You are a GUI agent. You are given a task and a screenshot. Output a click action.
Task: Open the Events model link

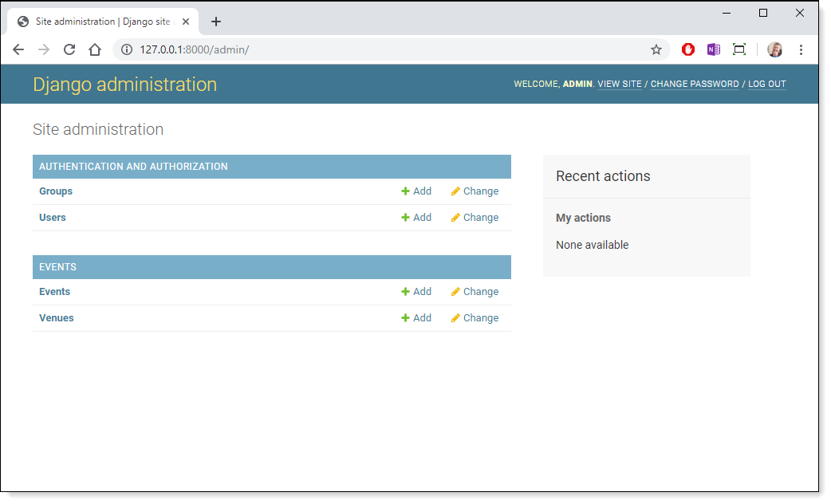tap(54, 292)
